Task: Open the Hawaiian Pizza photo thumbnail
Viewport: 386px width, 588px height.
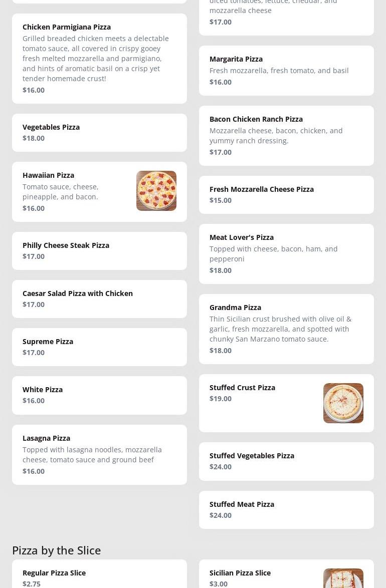Action: point(156,191)
